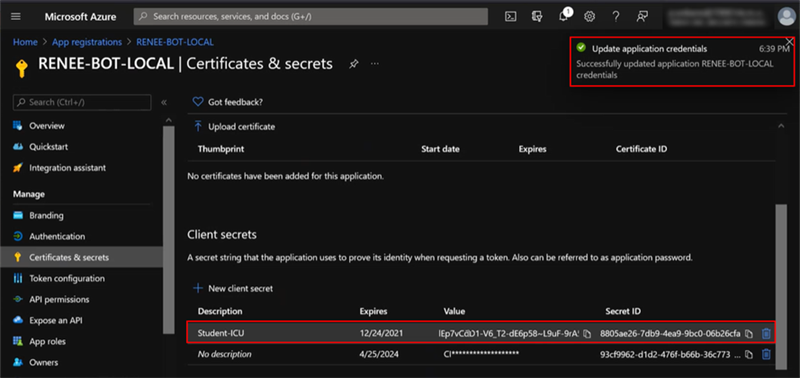Delete the Student-ICU client secret
Screen dimensions: 800x378
coord(766,334)
